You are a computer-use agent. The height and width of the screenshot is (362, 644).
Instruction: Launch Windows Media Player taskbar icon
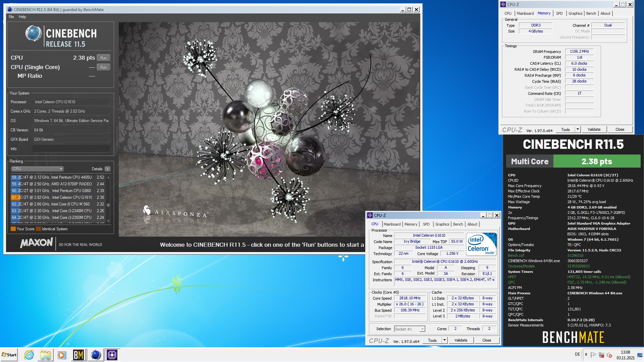(62, 355)
